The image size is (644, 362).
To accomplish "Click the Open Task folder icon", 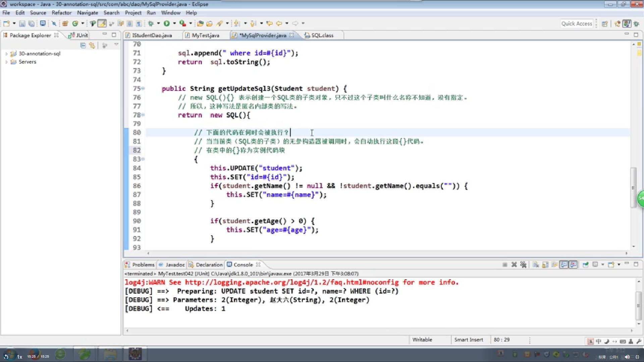I will (x=209, y=23).
